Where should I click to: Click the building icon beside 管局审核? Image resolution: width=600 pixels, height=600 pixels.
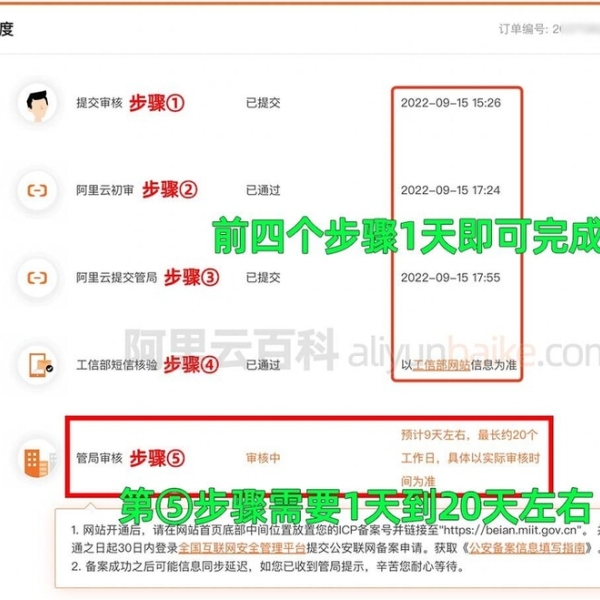point(38,458)
